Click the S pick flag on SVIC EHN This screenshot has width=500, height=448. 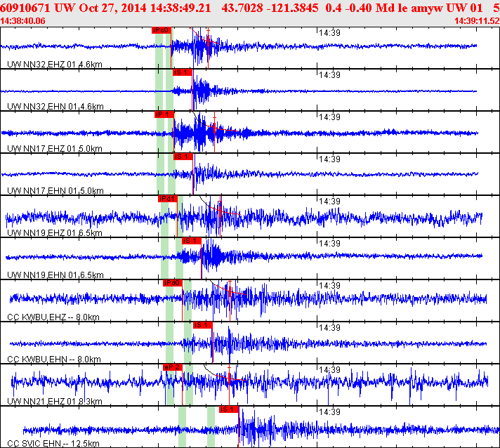[229, 409]
